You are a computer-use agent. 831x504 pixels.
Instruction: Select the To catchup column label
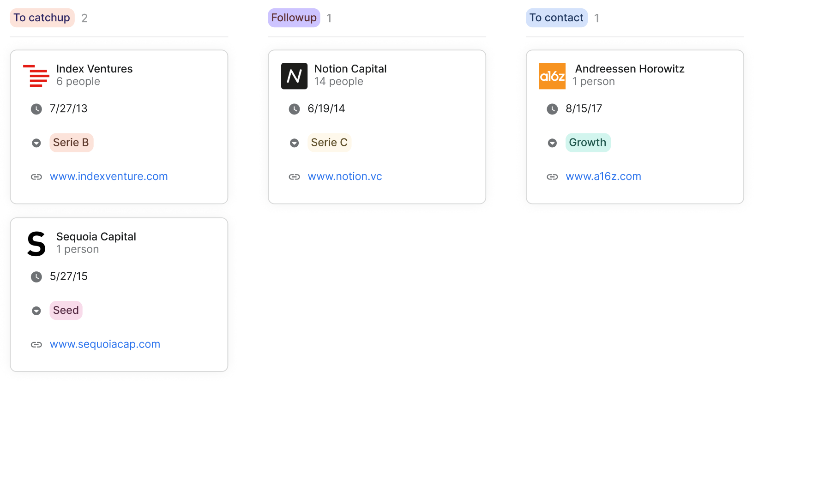point(42,18)
